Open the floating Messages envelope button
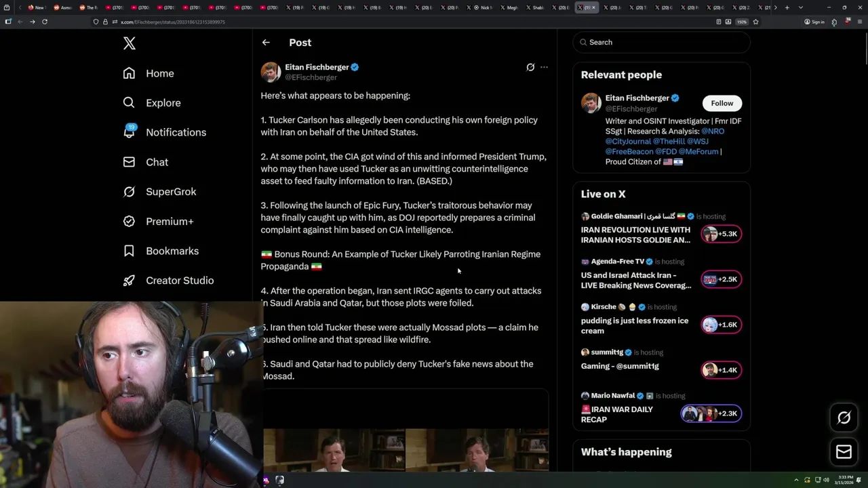This screenshot has height=488, width=868. click(x=844, y=452)
